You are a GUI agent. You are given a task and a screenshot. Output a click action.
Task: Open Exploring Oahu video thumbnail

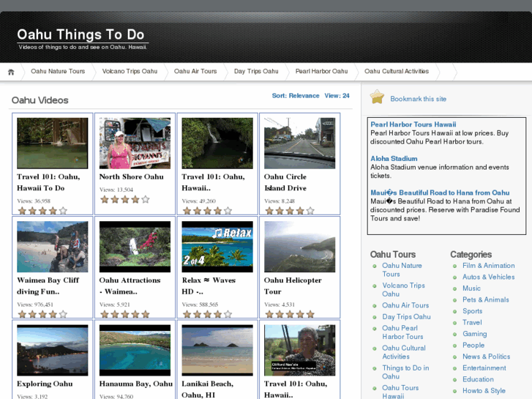(53, 351)
